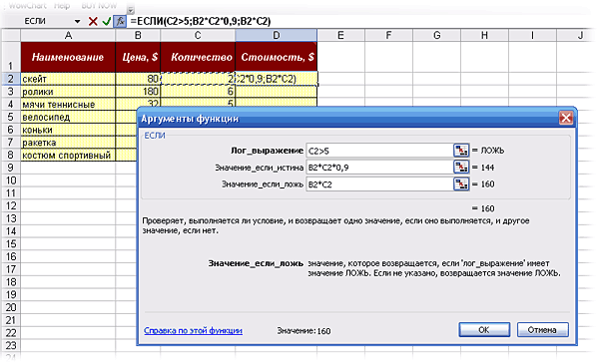Select column B header
This screenshot has width=597, height=364.
coord(138,35)
